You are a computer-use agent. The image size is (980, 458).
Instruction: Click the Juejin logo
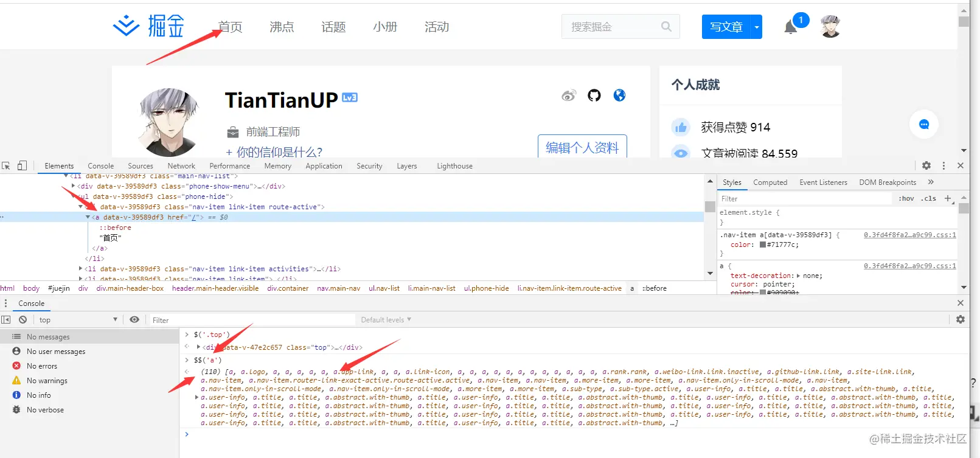(148, 26)
